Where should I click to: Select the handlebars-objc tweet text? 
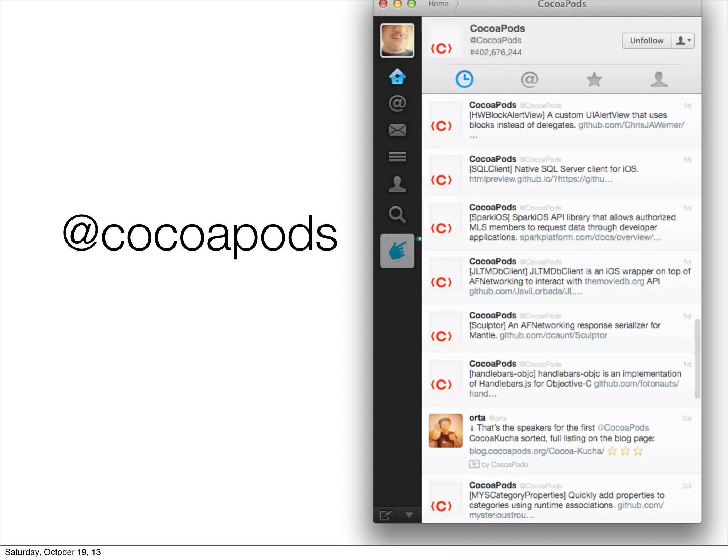click(x=575, y=384)
